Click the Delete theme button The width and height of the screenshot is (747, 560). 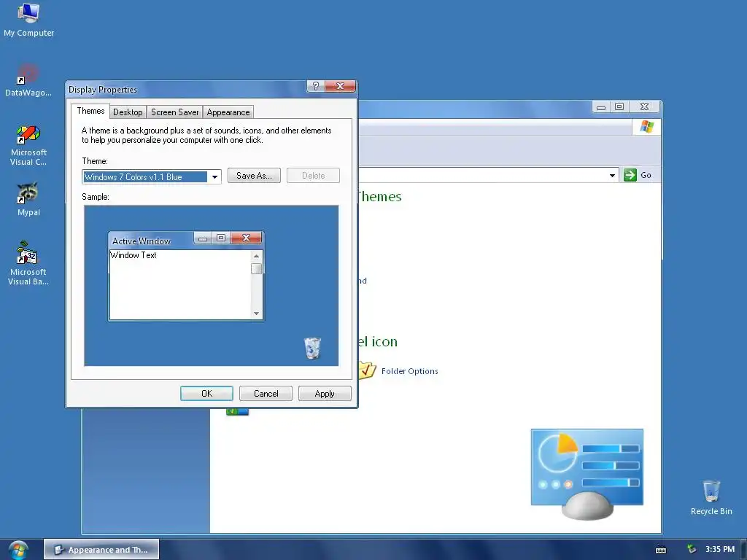coord(313,176)
